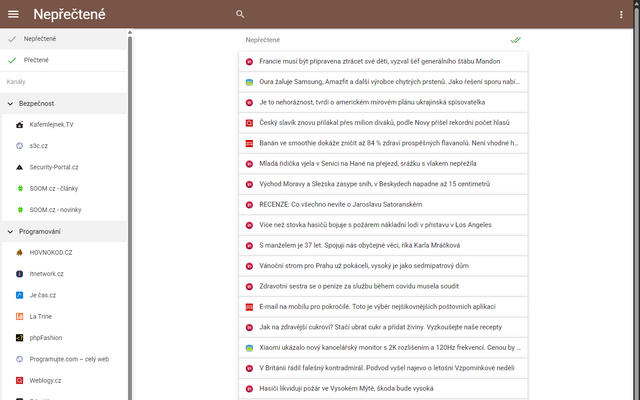Click RECENZE Jaroslav Satoranský headline
The height and width of the screenshot is (400, 640).
(340, 204)
